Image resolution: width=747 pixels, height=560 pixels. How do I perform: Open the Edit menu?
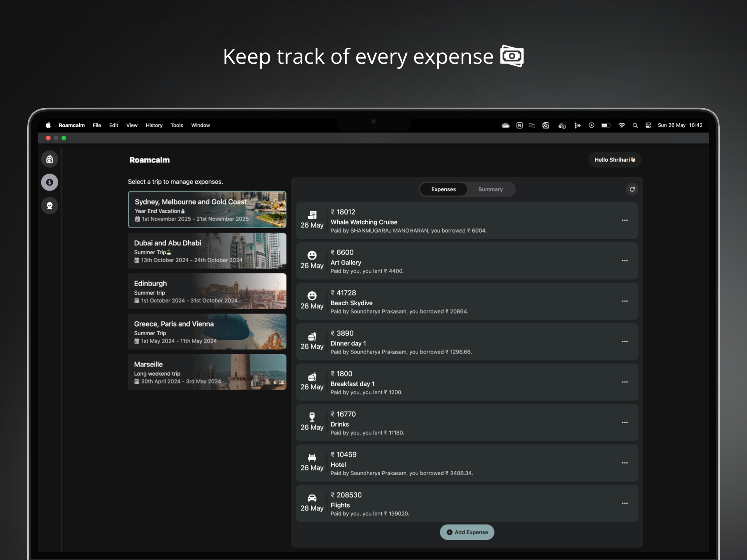tap(114, 125)
